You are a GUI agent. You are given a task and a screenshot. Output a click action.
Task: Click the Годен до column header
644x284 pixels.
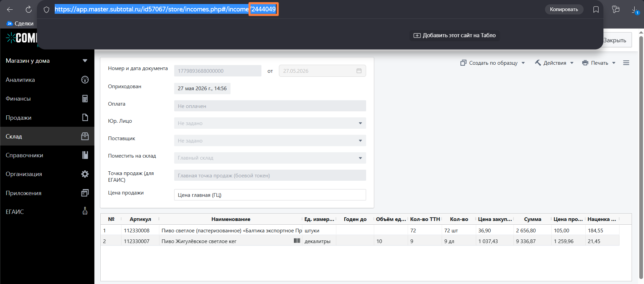[355, 219]
